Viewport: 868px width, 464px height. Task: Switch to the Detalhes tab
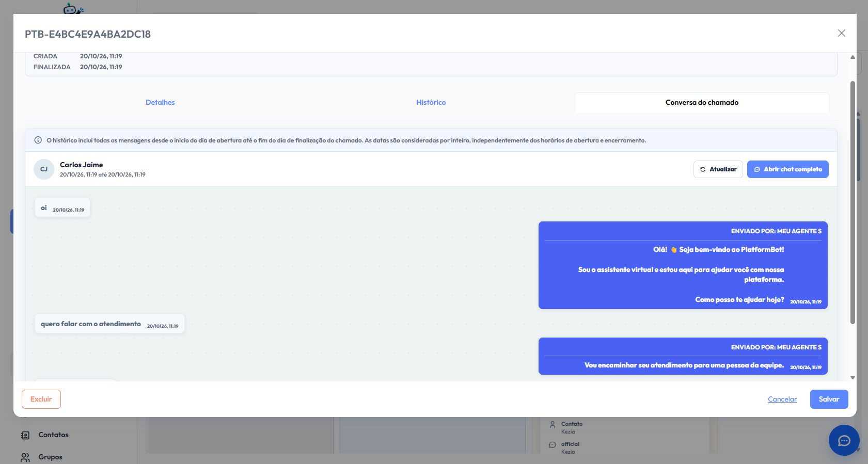[x=160, y=102]
